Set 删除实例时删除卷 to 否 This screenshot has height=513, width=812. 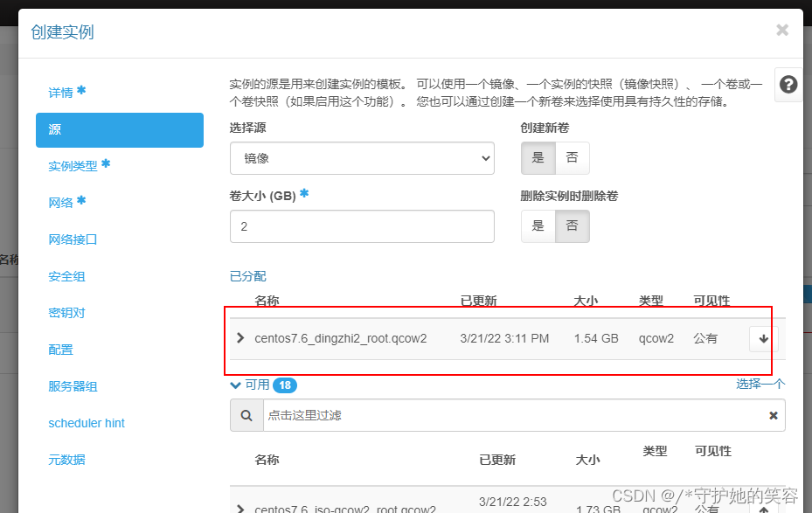coord(573,226)
